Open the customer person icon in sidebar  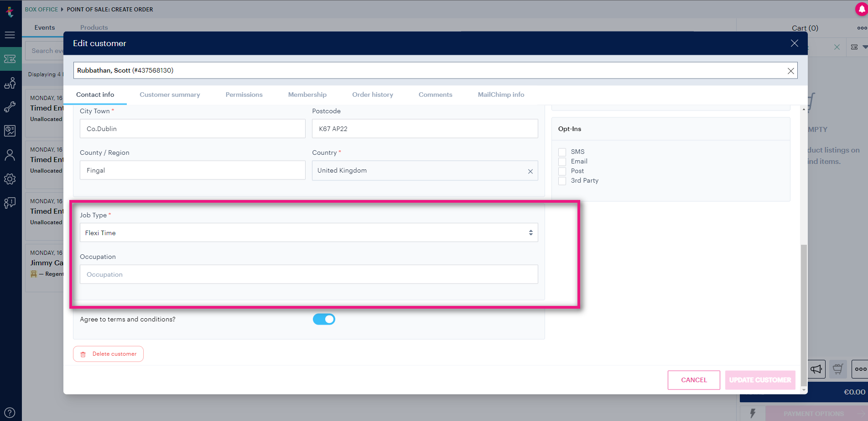(x=10, y=155)
